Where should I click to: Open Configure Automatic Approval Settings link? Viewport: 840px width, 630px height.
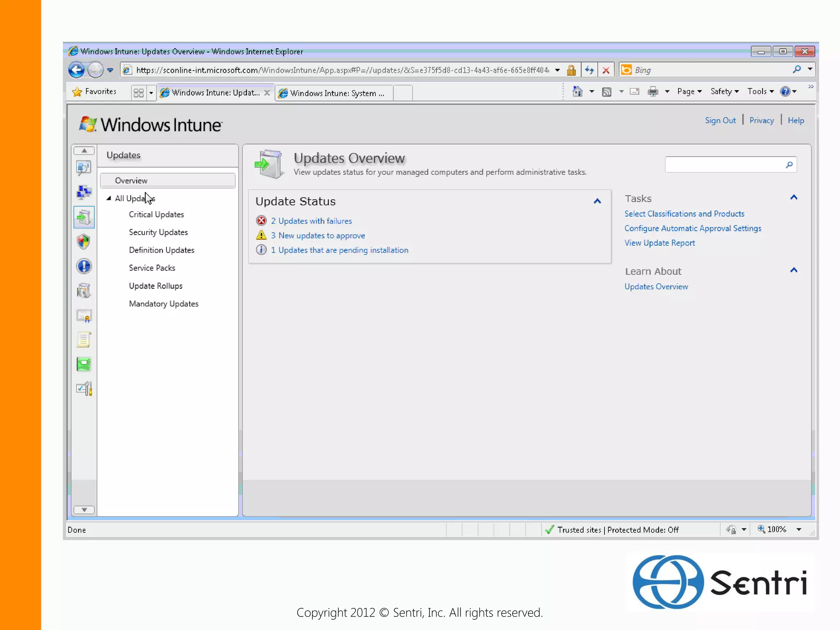click(693, 228)
